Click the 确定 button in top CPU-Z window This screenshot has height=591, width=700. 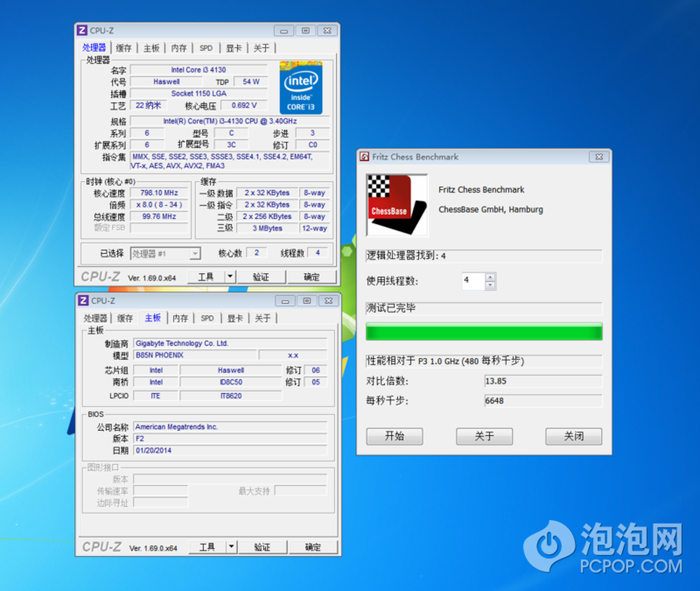311,277
